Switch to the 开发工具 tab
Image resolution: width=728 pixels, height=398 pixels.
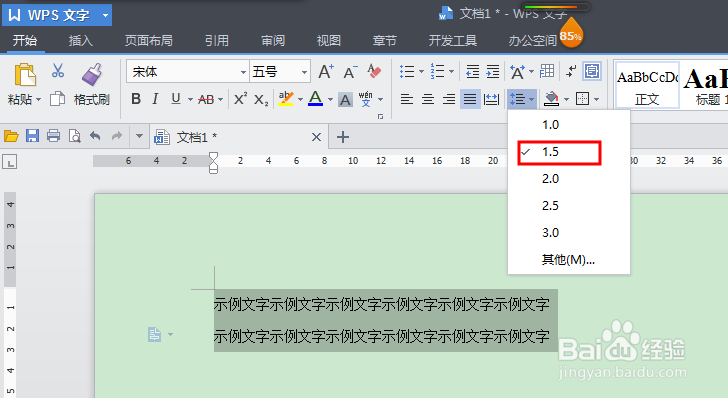point(453,41)
